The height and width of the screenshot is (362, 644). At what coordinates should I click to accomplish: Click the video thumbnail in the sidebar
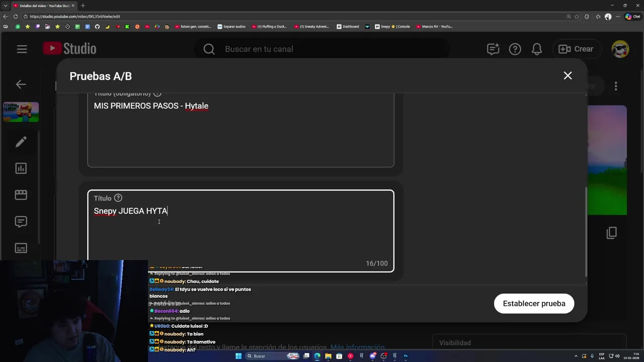(x=21, y=112)
